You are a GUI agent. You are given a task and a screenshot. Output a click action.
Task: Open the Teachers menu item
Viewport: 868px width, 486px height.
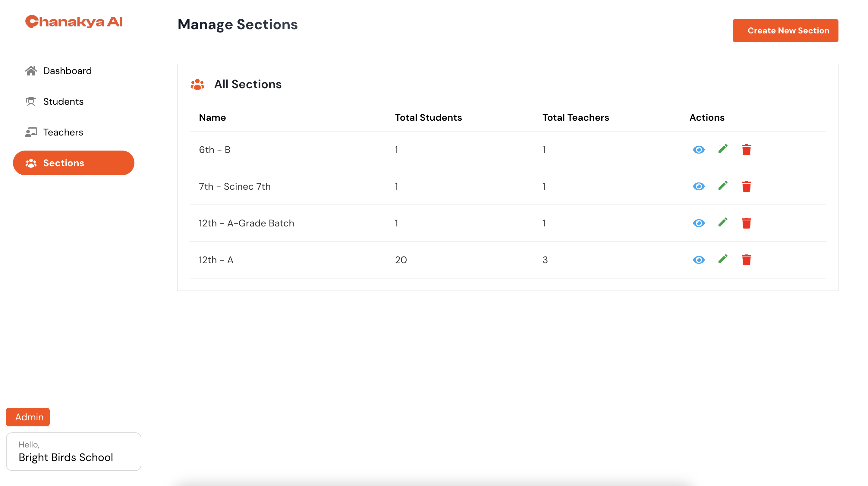click(74, 132)
